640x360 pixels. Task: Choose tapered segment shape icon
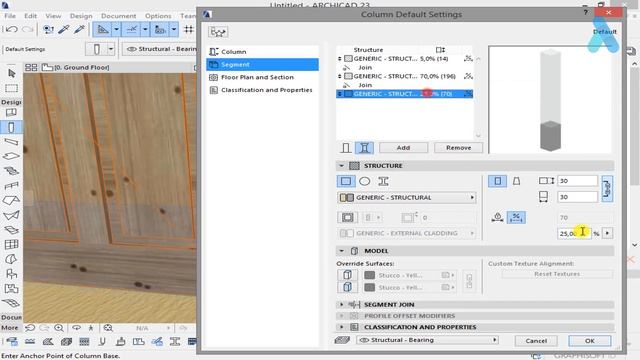pyautogui.click(x=516, y=181)
